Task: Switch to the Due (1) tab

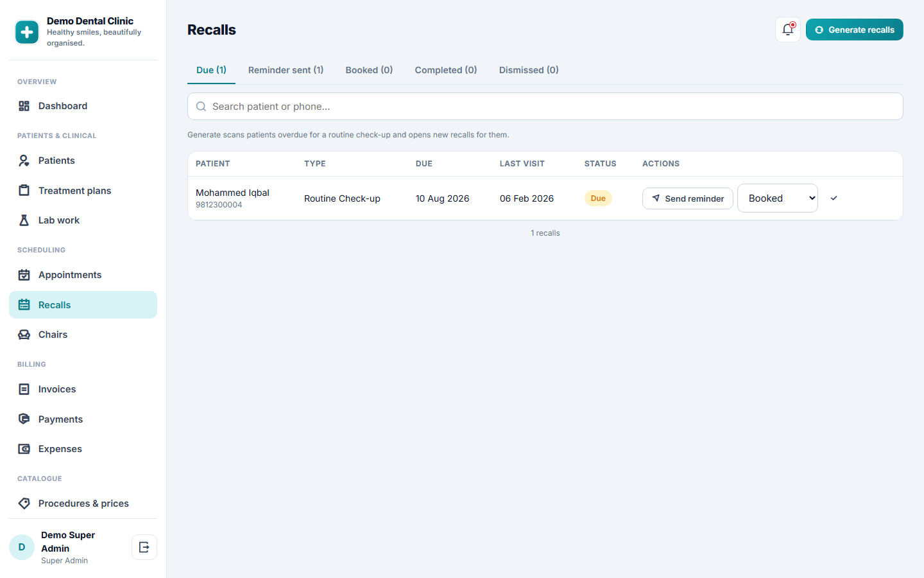Action: coord(211,70)
